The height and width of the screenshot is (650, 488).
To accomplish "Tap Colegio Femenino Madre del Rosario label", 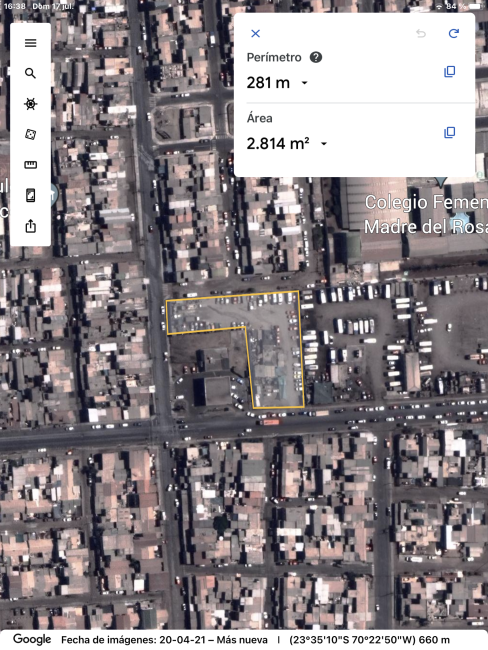I will pyautogui.click(x=426, y=214).
